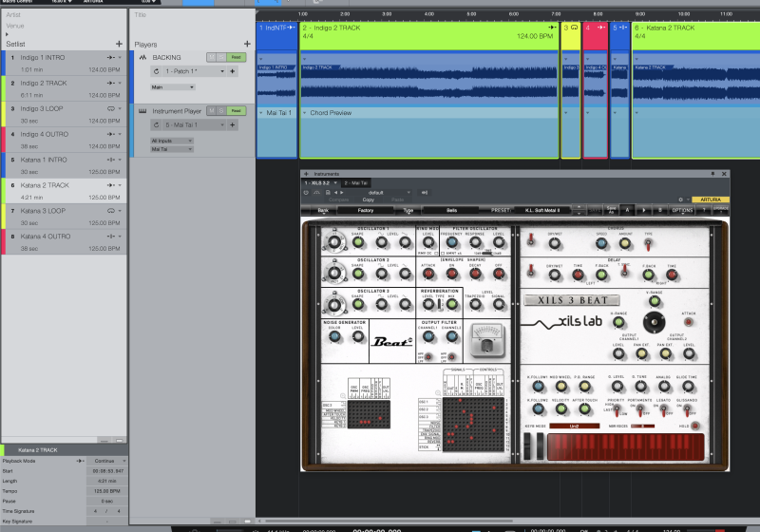Mute the BACKING player
The height and width of the screenshot is (532, 760).
pyautogui.click(x=211, y=58)
